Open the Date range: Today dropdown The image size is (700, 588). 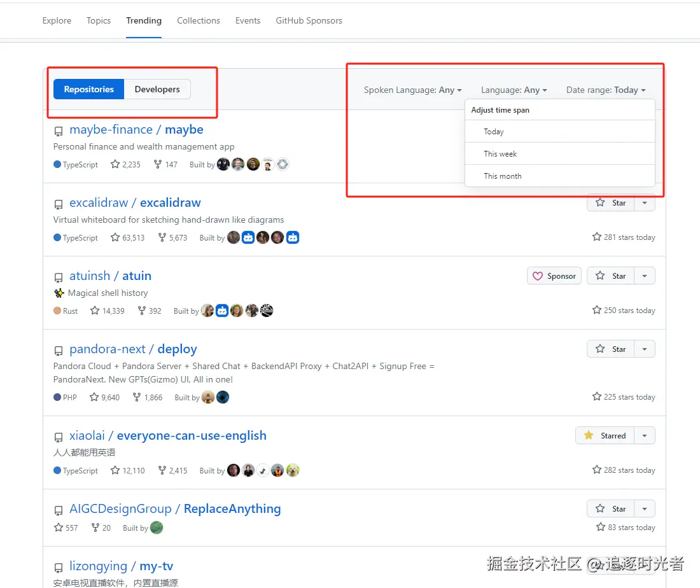click(606, 90)
